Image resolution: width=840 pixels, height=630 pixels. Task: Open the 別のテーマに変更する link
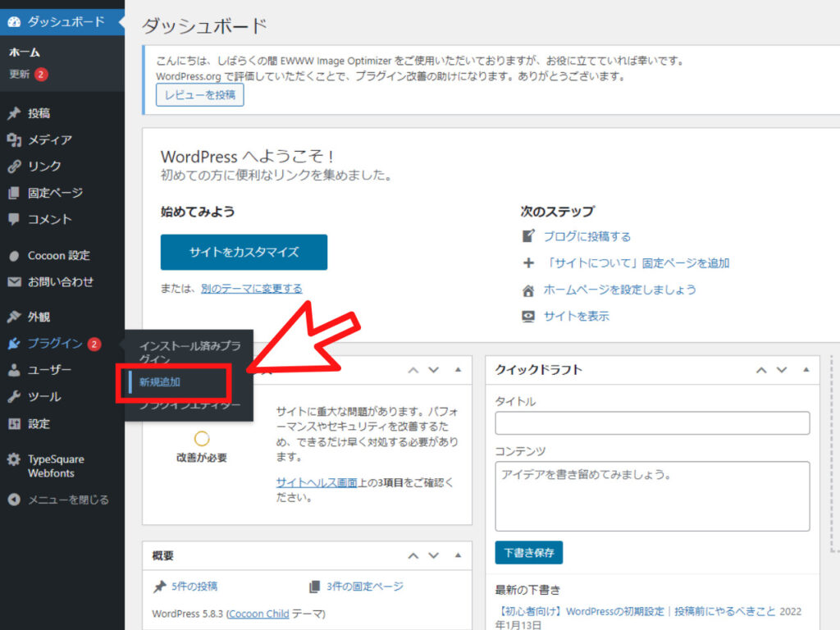pos(251,289)
